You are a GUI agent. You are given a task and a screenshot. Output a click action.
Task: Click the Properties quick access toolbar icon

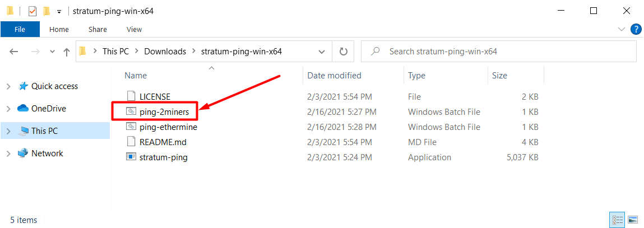tap(33, 11)
